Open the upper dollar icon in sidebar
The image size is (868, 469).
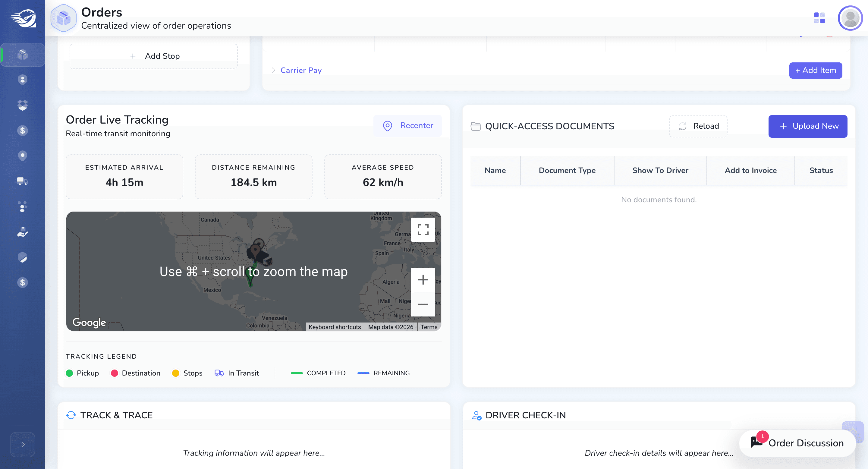coord(23,131)
